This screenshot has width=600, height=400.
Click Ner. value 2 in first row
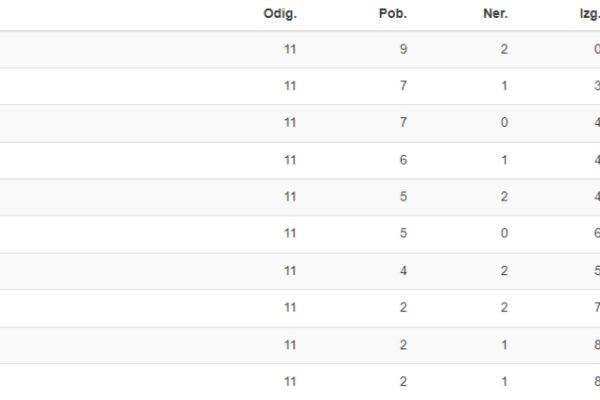(x=504, y=49)
